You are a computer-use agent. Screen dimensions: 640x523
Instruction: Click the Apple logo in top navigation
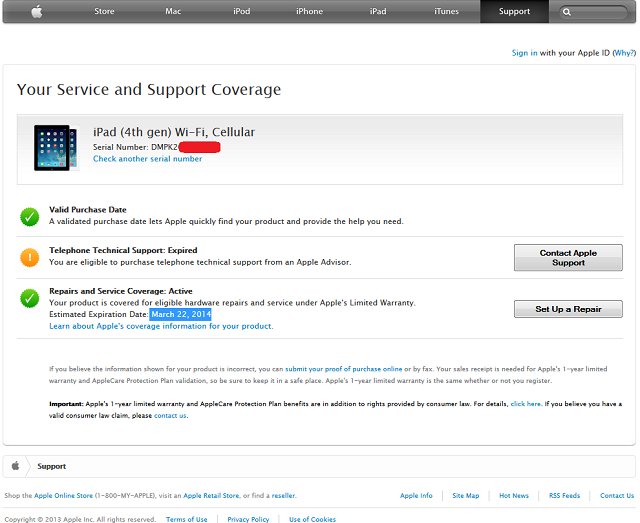coord(37,11)
